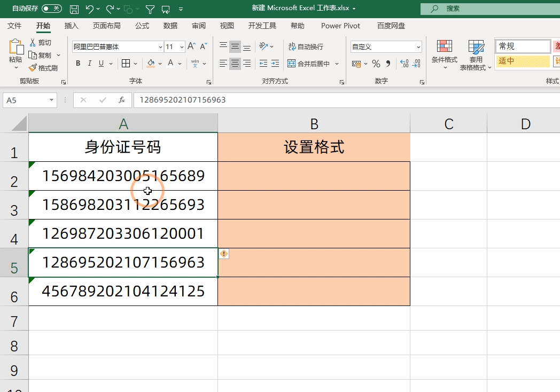This screenshot has height=392, width=560.
Task: Decrease font size with smaller A icon
Action: click(x=204, y=46)
